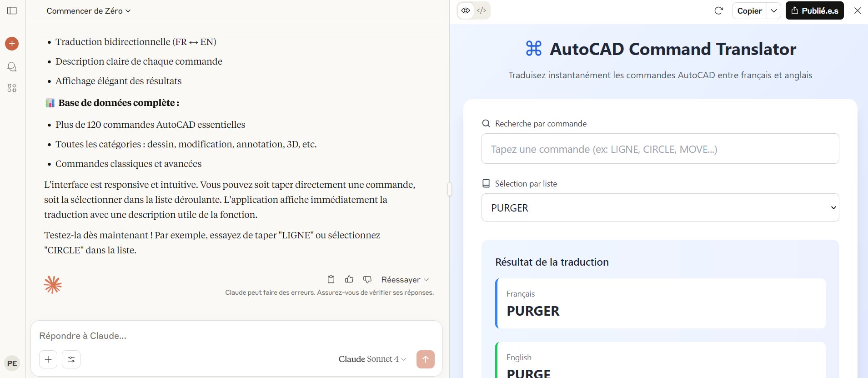Click the Recherche par commande label
868x378 pixels.
click(x=541, y=124)
